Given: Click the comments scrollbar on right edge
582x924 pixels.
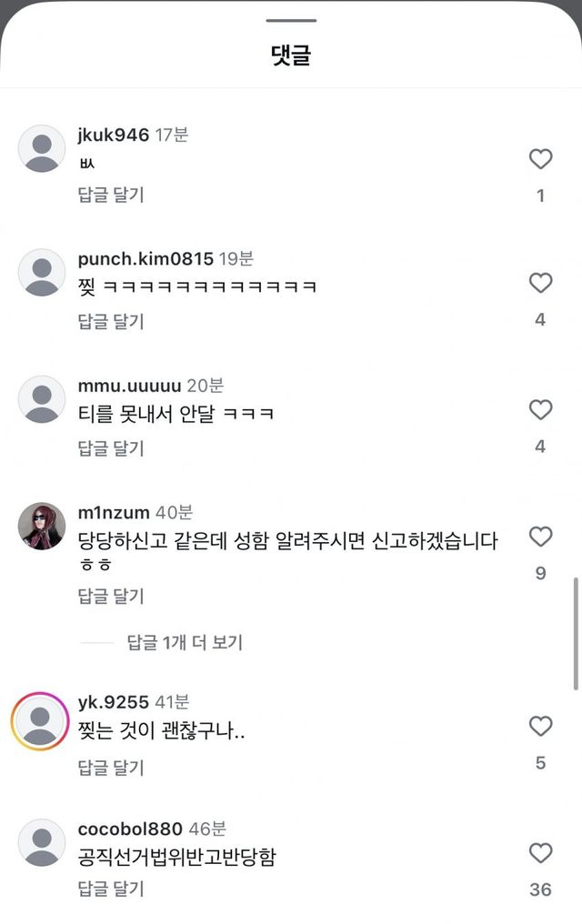Looking at the screenshot, I should [x=576, y=633].
